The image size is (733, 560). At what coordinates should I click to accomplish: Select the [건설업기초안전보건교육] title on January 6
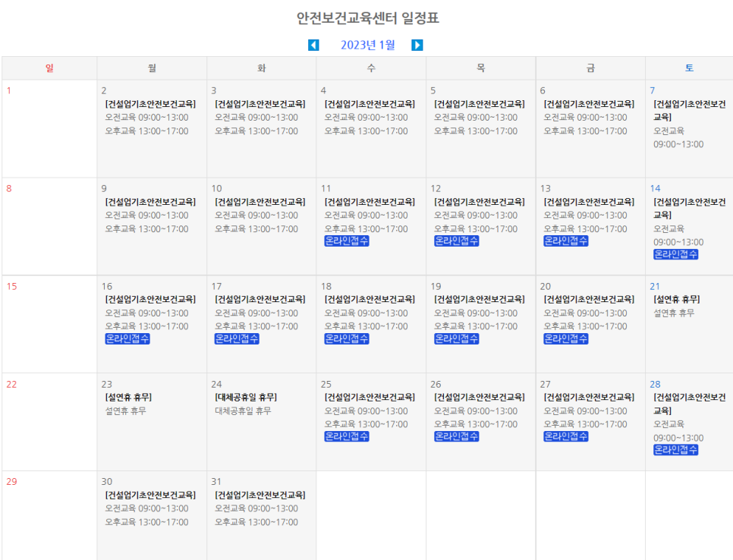589,104
